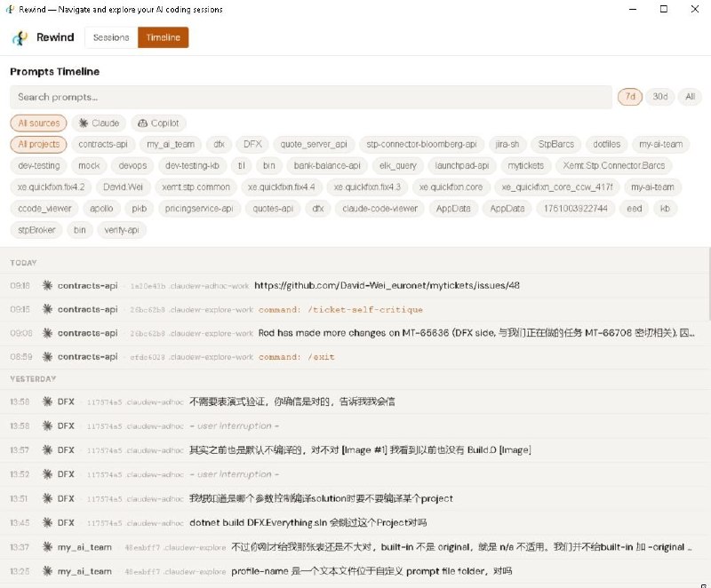Image resolution: width=711 pixels, height=588 pixels.
Task: Click Claude icon on 13:45 DFX row
Action: tap(47, 523)
